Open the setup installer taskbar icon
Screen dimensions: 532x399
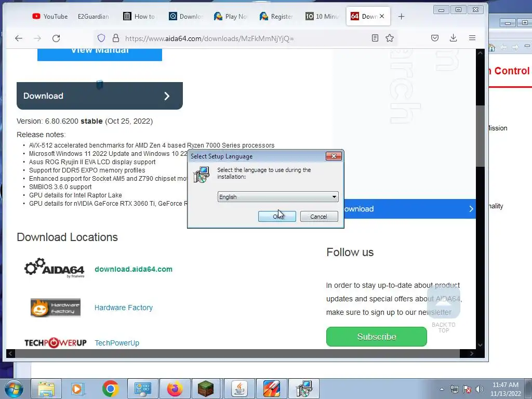(x=303, y=389)
